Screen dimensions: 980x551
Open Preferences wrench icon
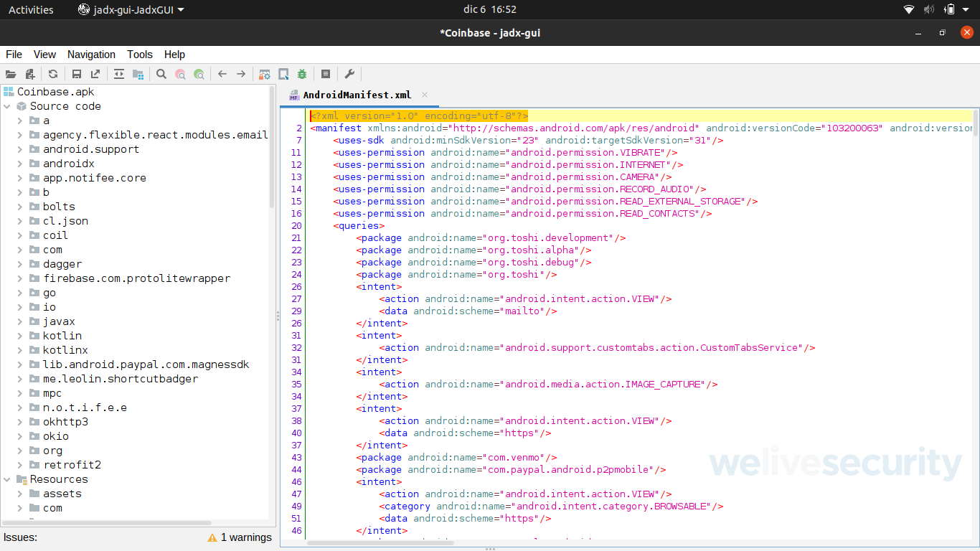349,74
